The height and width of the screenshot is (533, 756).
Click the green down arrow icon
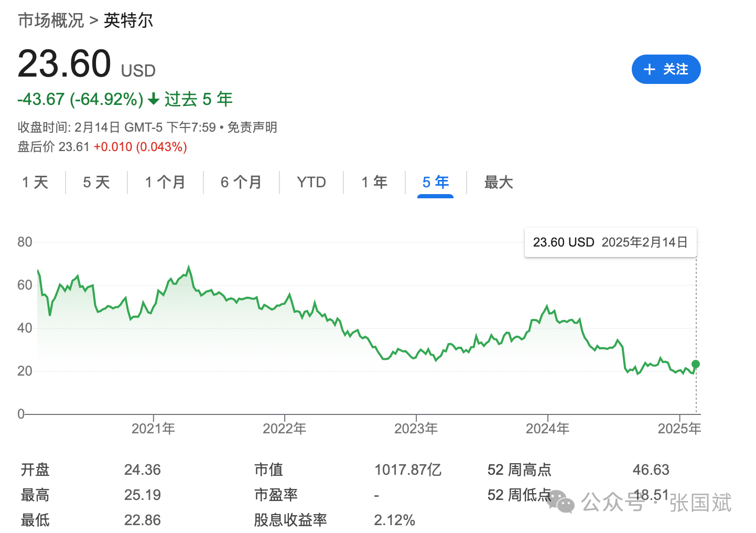154,99
